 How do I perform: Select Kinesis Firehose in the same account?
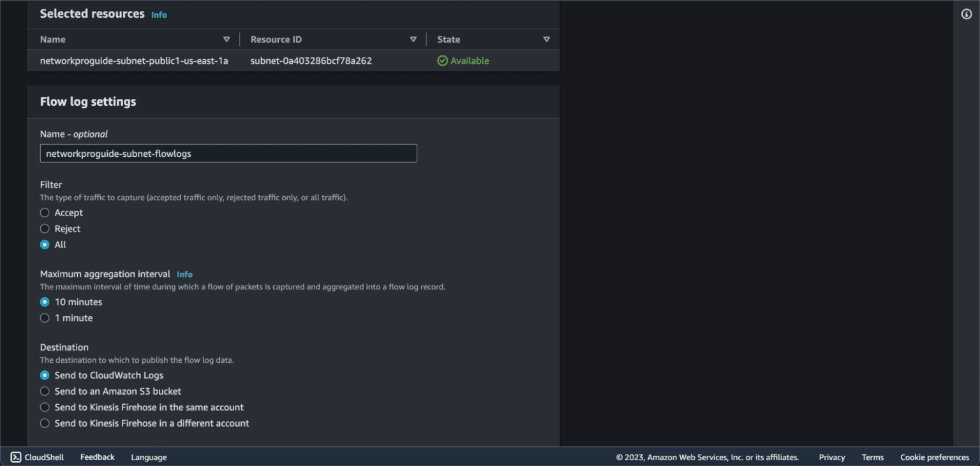[45, 407]
